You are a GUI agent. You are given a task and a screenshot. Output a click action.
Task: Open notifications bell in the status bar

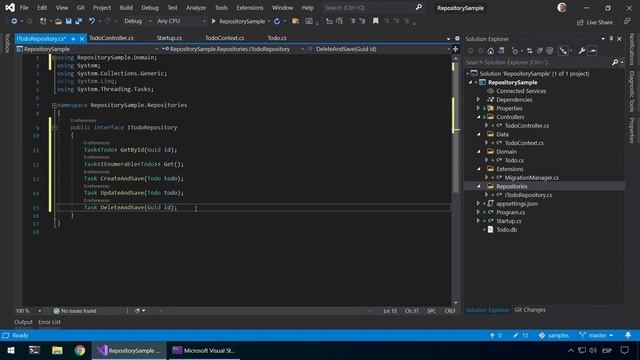(x=628, y=335)
